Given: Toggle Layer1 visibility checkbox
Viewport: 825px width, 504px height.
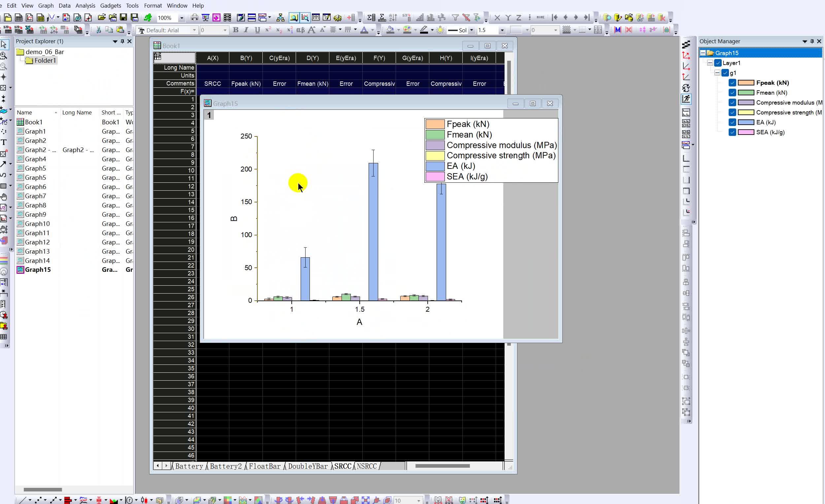Looking at the screenshot, I should (718, 63).
